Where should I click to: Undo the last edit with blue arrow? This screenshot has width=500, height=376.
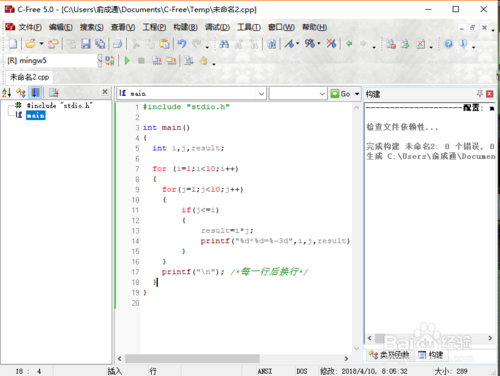[182, 44]
